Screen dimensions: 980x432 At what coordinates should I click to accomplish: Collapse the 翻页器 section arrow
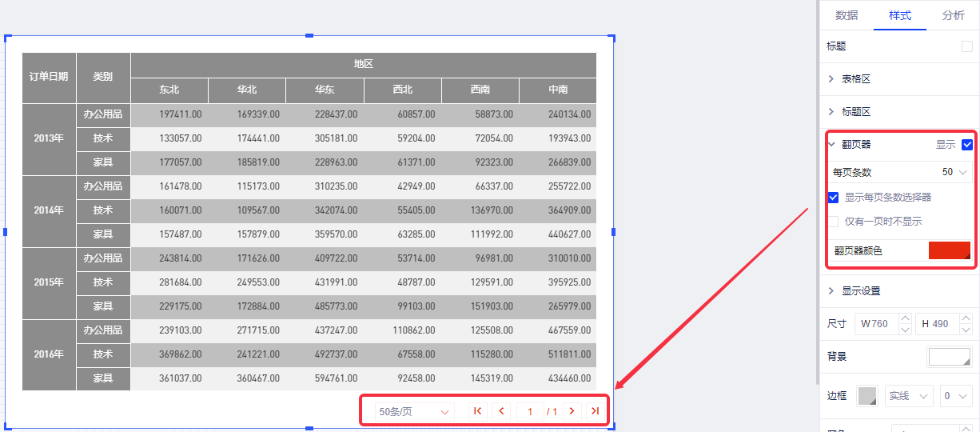tap(831, 145)
